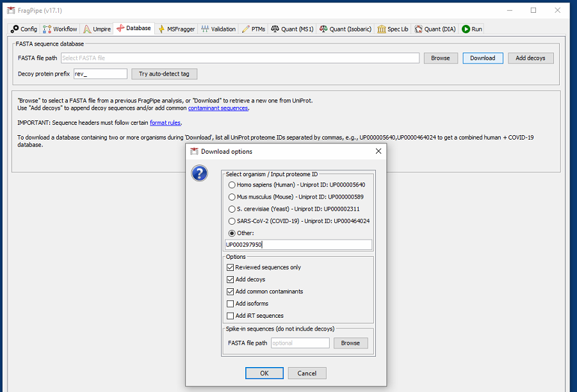The height and width of the screenshot is (392, 577).
Task: Click the Database tab's red icon
Action: (x=122, y=28)
